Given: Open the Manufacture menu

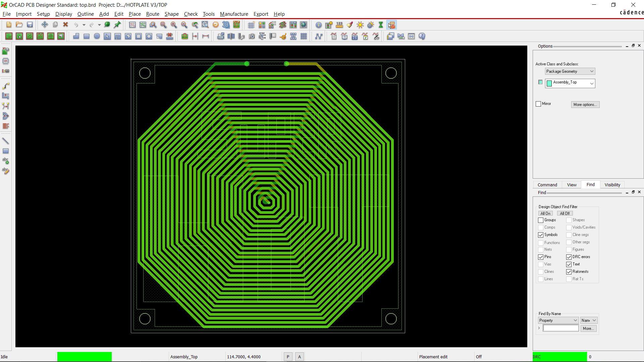Looking at the screenshot, I should pyautogui.click(x=233, y=14).
